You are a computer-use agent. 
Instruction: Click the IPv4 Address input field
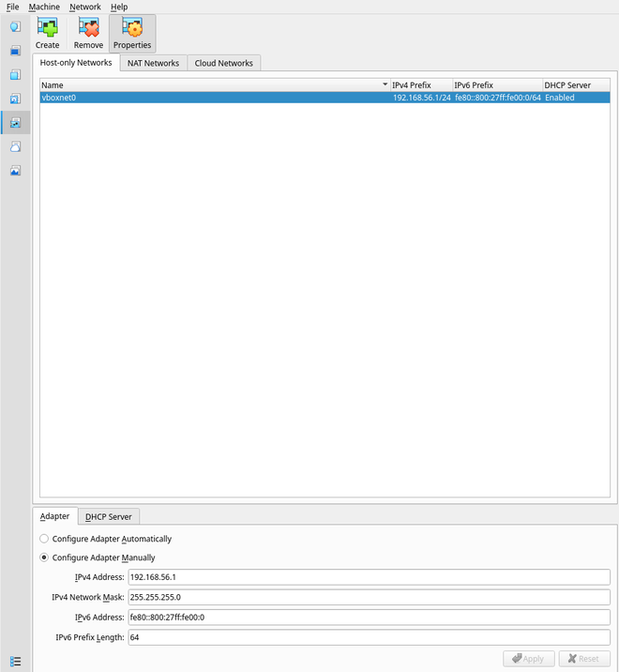pos(369,577)
